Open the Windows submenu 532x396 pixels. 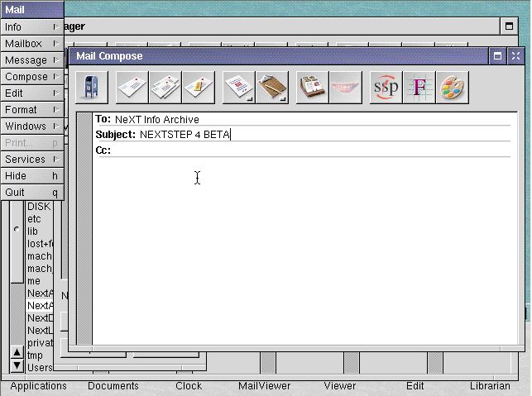(32, 126)
